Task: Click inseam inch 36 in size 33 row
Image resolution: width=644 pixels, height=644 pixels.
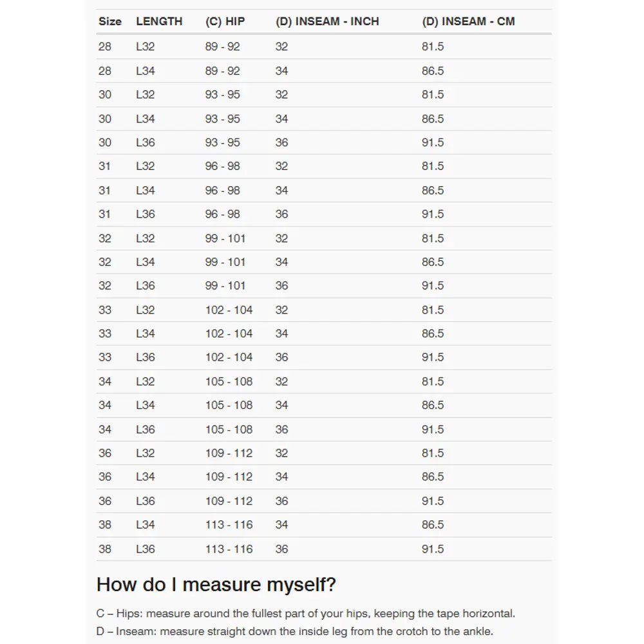Action: pyautogui.click(x=281, y=357)
